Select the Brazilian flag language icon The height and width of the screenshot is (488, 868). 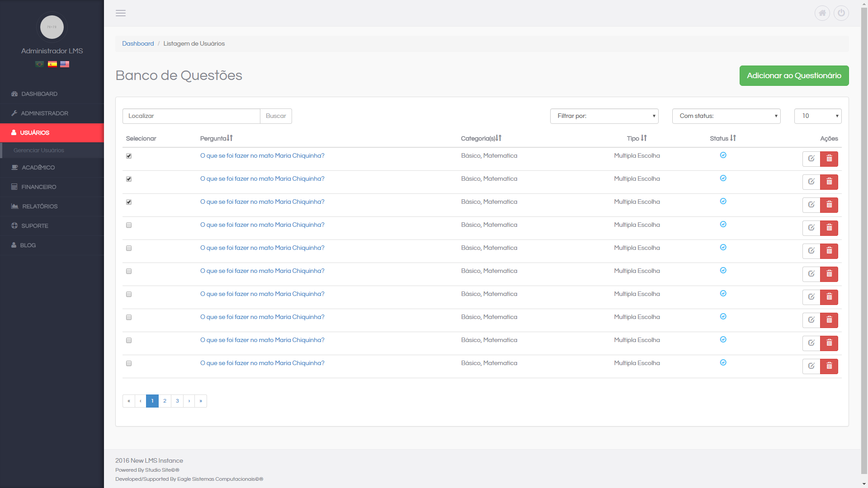pyautogui.click(x=40, y=64)
